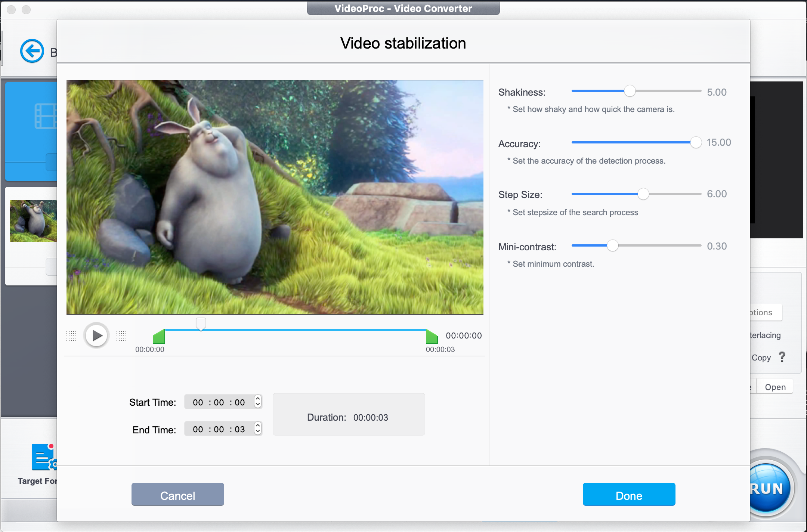Click the white playhead on the timeline

tap(201, 324)
